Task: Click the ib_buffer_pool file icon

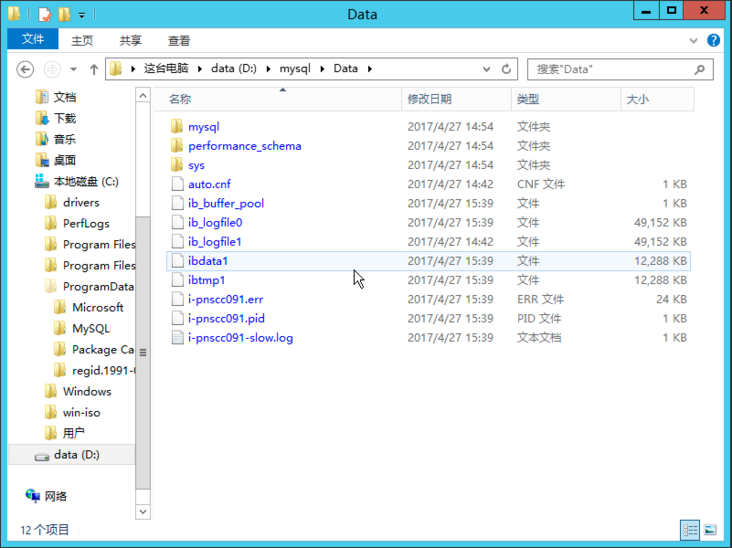Action: [x=177, y=203]
